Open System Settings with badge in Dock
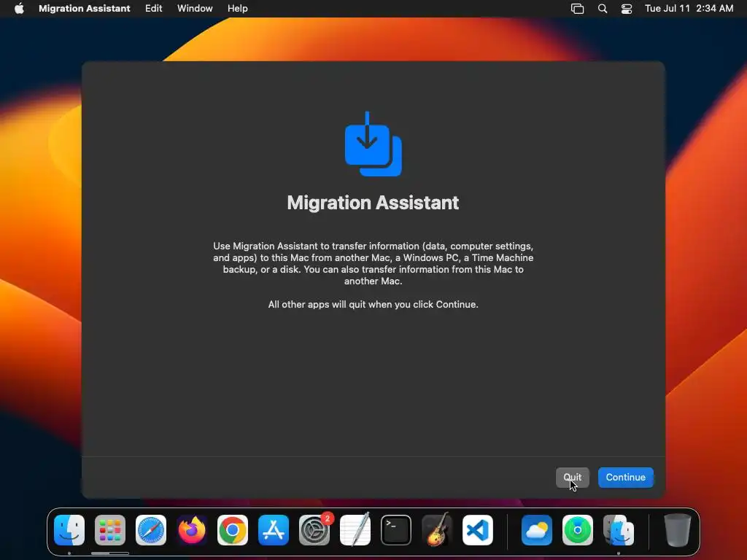 [x=314, y=530]
